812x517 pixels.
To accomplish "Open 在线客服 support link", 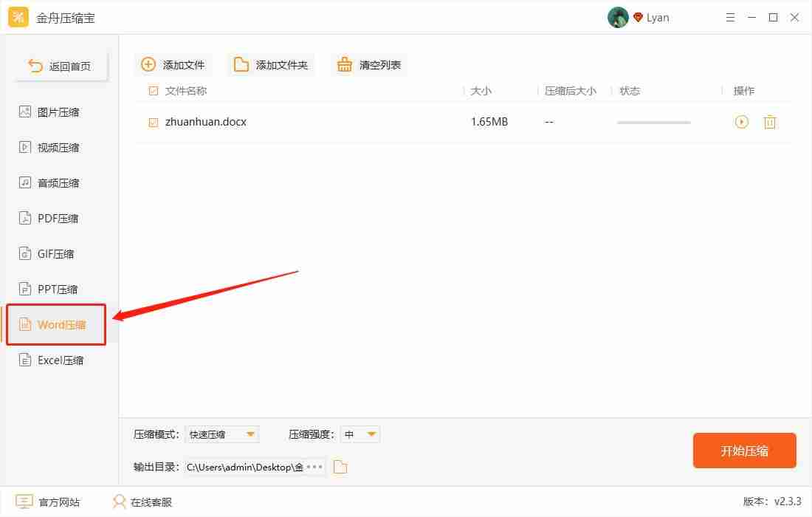I will coord(142,502).
